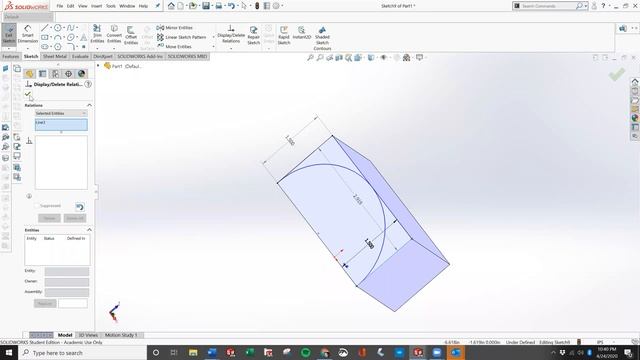
Task: Select the Corner Rectangle tool
Action: click(x=44, y=37)
